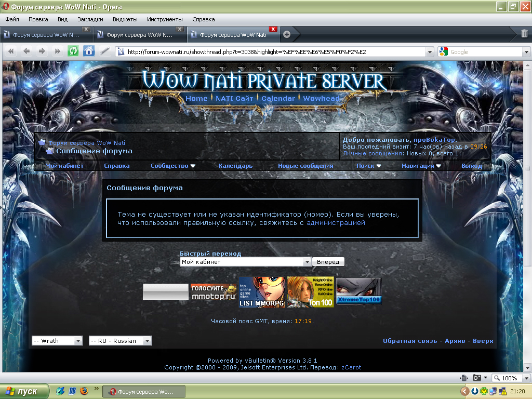This screenshot has width=532, height=399.
Task: Open the Закладки menu
Action: point(90,19)
